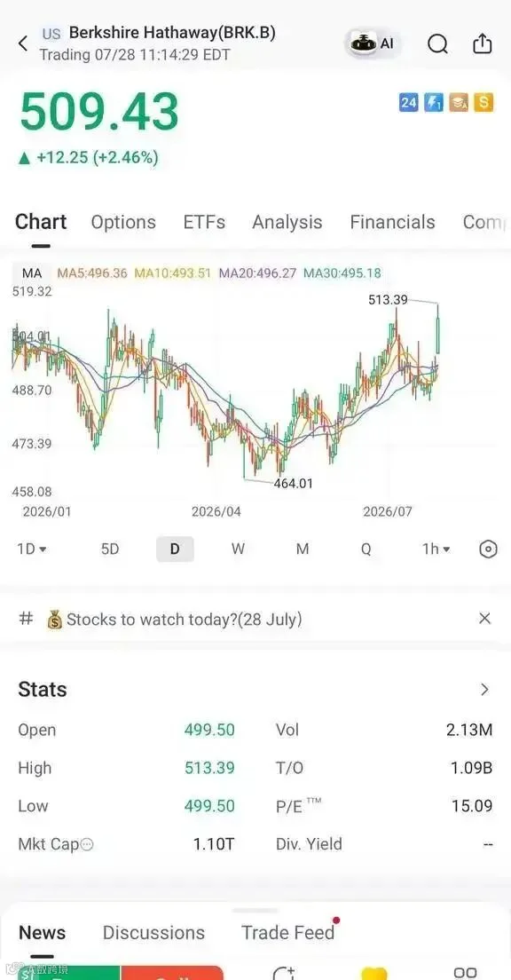Switch to the Options tab
Screen dimensions: 511x980
pyautogui.click(x=123, y=223)
